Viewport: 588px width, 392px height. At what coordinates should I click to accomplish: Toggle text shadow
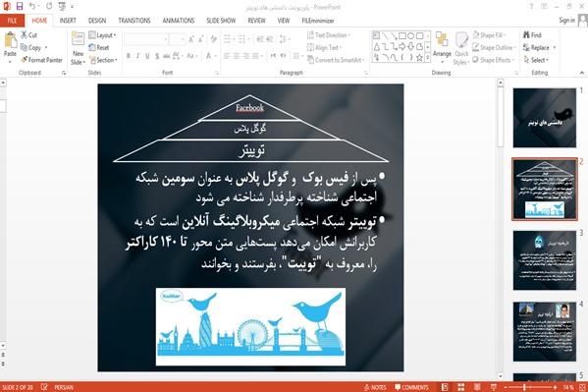157,56
